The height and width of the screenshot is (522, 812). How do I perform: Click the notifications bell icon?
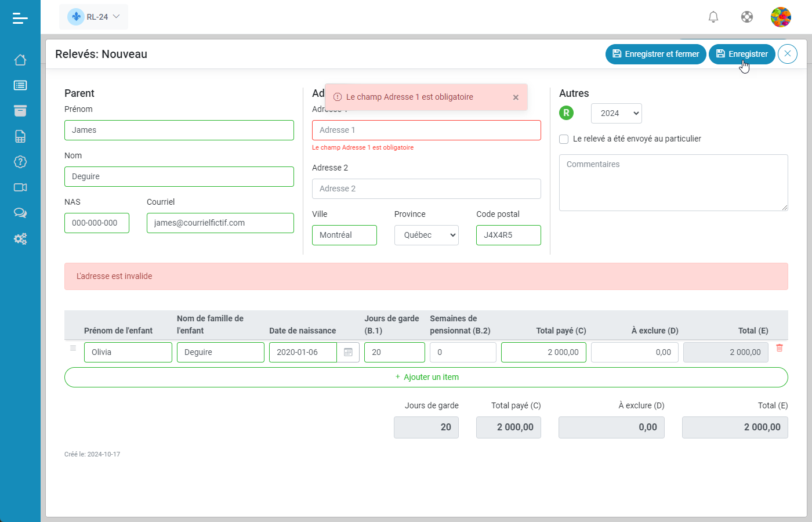[x=713, y=17]
